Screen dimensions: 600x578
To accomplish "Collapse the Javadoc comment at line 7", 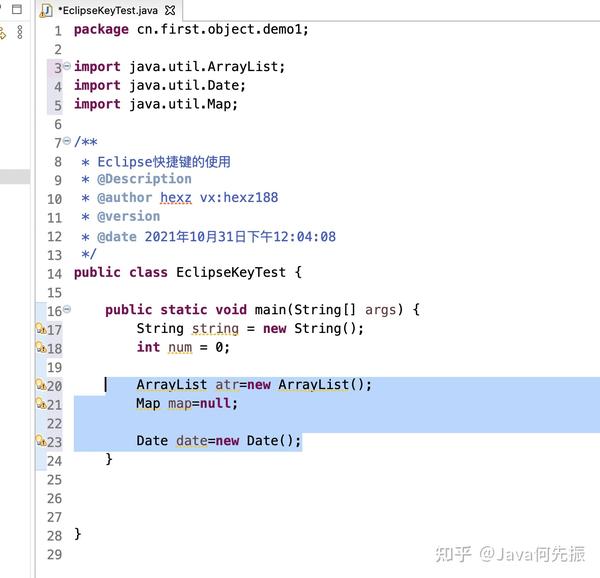I will (x=67, y=141).
